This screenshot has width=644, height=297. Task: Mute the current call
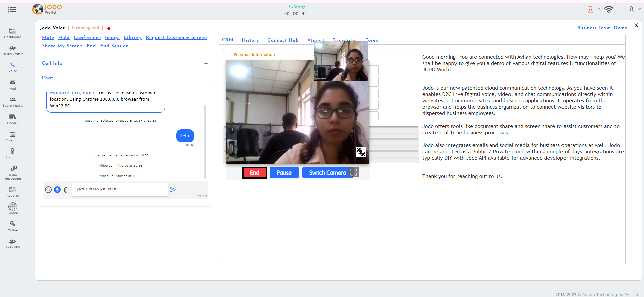(x=48, y=38)
